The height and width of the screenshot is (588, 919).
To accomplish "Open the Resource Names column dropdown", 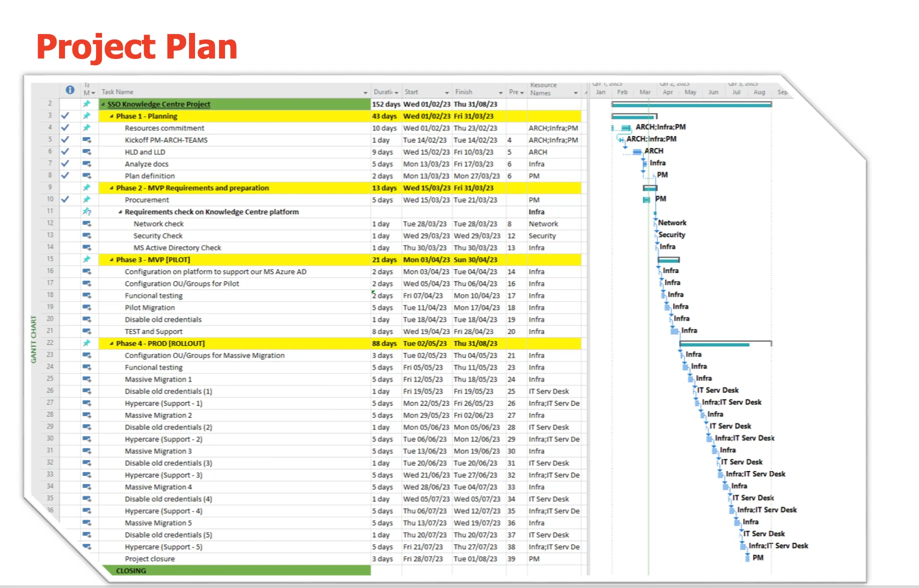I will 575,92.
